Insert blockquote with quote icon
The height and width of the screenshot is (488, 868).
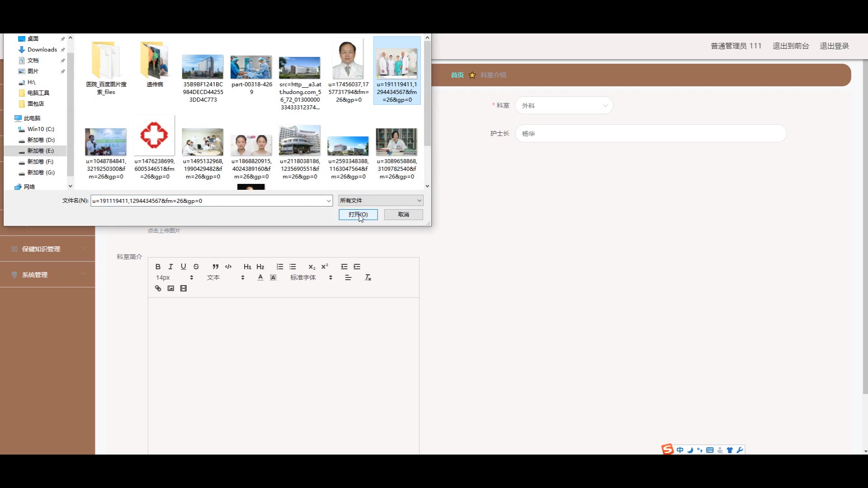pyautogui.click(x=216, y=267)
